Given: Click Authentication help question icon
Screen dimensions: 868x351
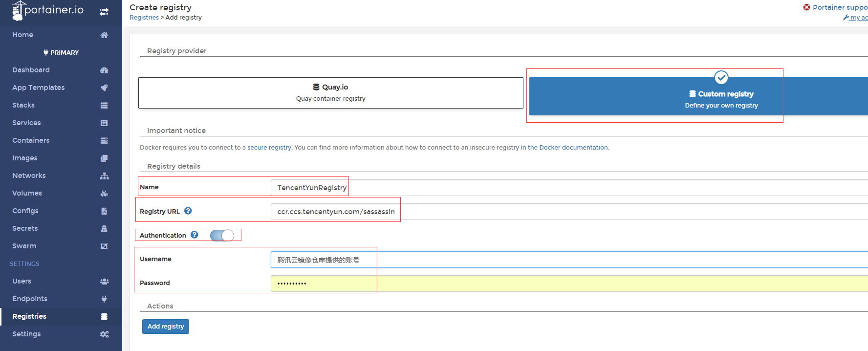Looking at the screenshot, I should 194,235.
